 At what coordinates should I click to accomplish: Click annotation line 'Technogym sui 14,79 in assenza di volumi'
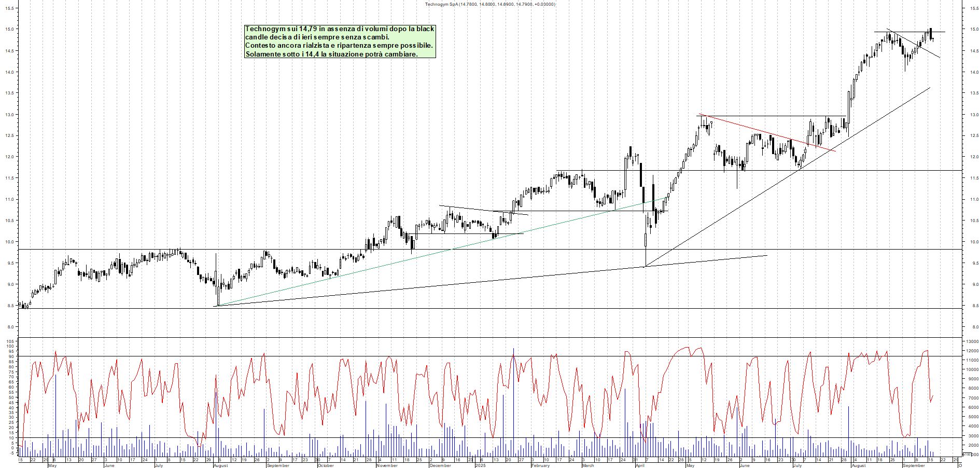tap(340, 29)
